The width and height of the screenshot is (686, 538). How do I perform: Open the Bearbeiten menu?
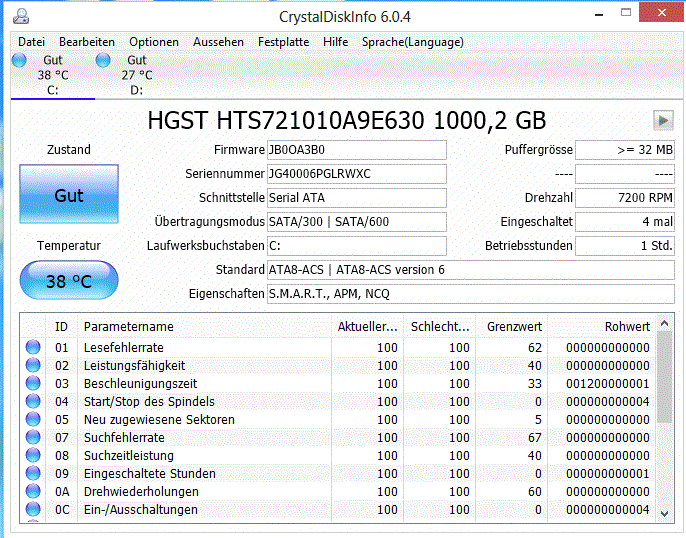(87, 42)
